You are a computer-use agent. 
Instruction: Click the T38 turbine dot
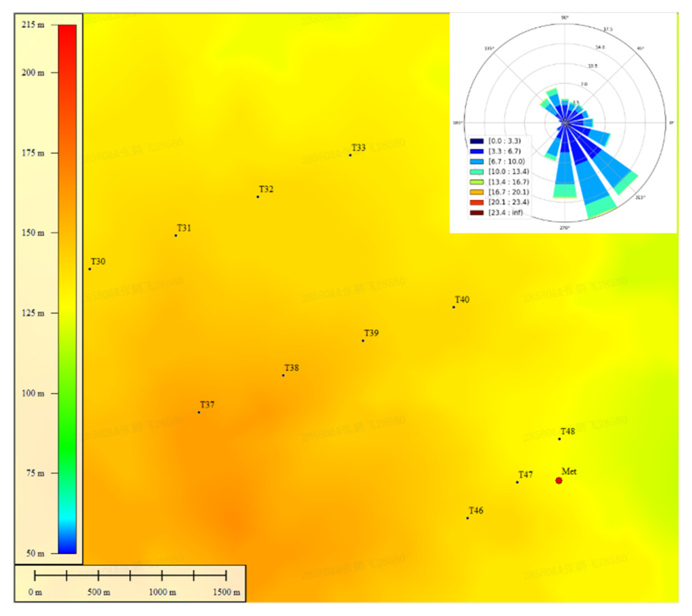[283, 375]
